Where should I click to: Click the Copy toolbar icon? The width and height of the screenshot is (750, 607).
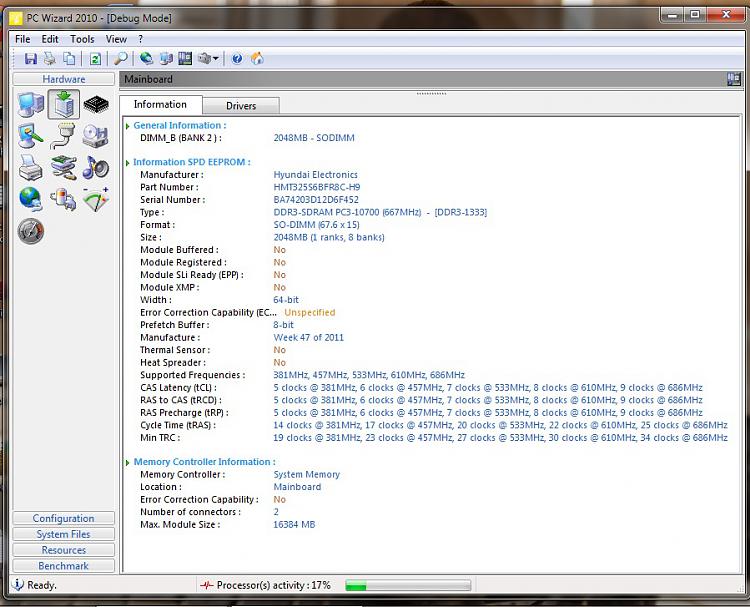click(x=70, y=59)
